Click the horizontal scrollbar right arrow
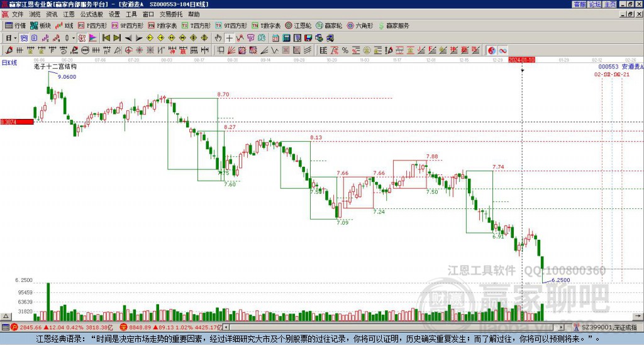644x345 pixels. coord(562,327)
